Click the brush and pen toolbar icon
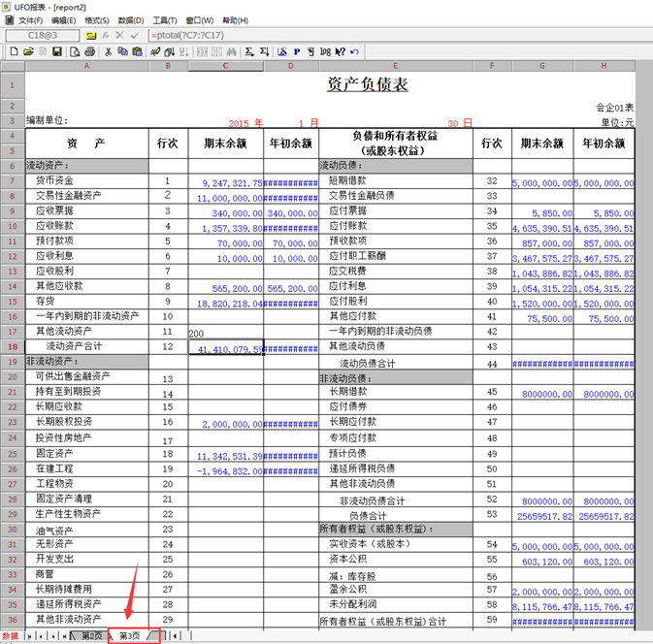 155,51
